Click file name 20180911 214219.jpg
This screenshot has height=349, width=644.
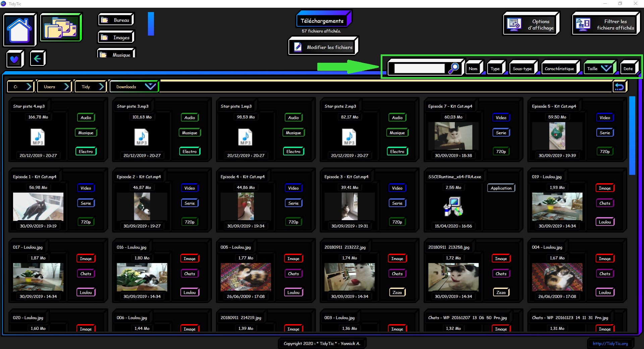tap(241, 317)
